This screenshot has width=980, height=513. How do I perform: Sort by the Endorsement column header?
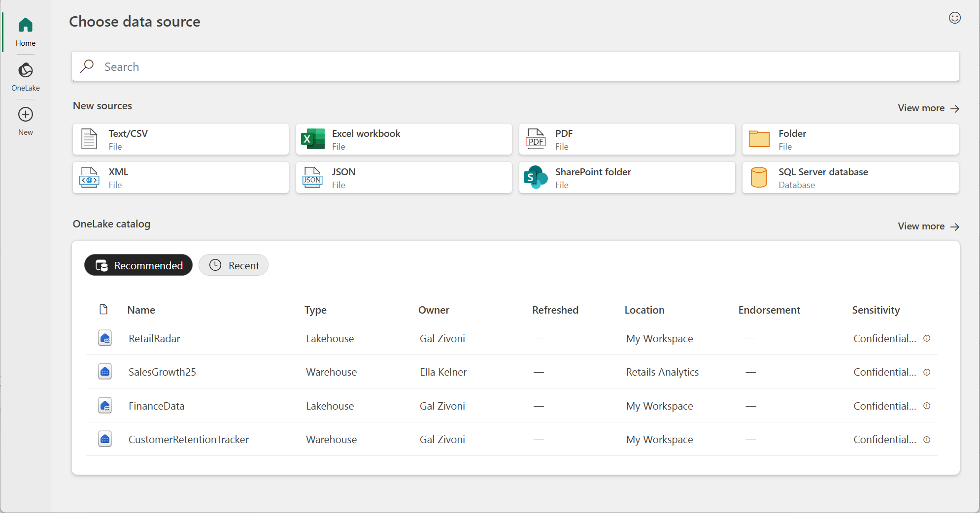click(769, 310)
